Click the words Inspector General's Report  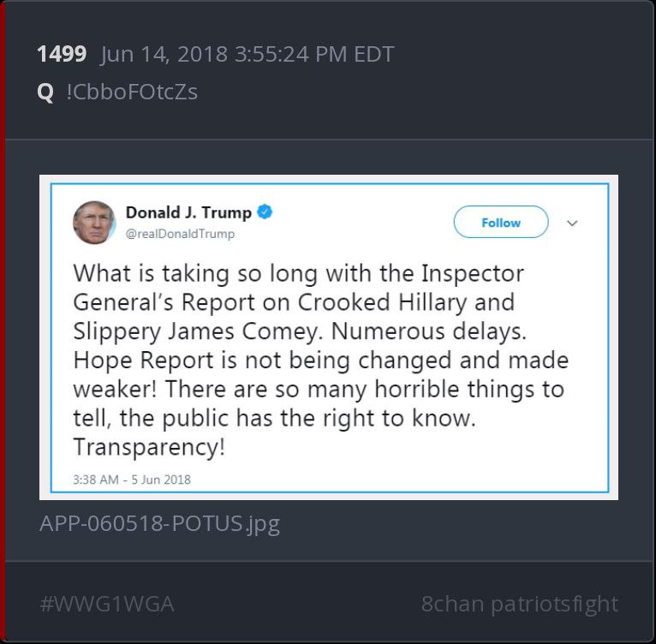click(x=298, y=288)
